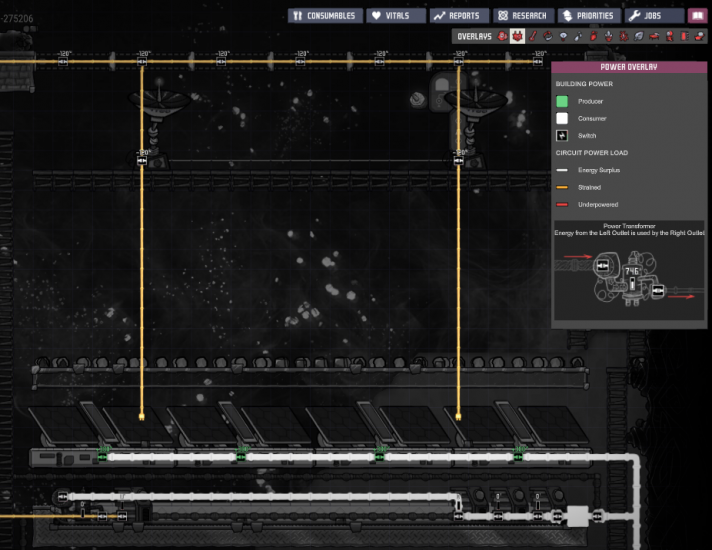
Task: Click the right yellow wire's bottom end
Action: pos(458,416)
